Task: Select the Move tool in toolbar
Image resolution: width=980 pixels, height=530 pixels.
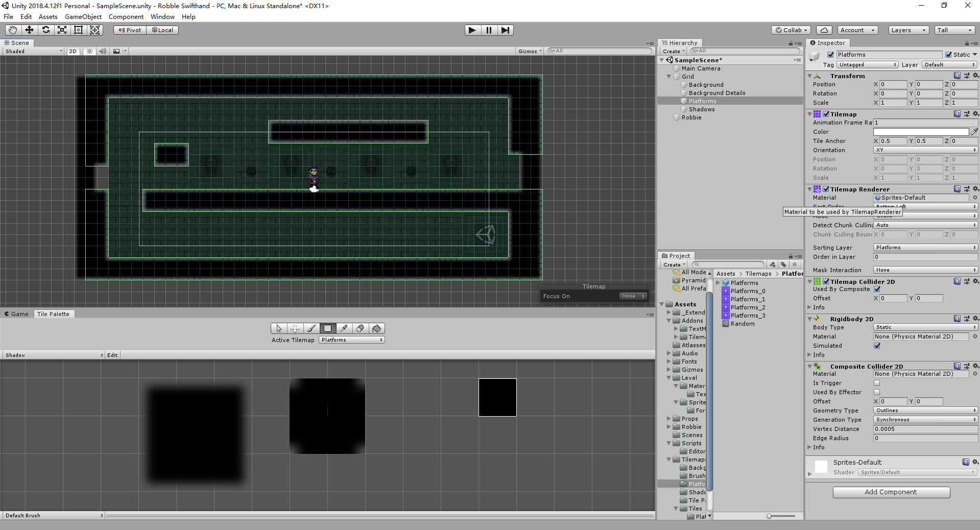Action: pyautogui.click(x=29, y=30)
